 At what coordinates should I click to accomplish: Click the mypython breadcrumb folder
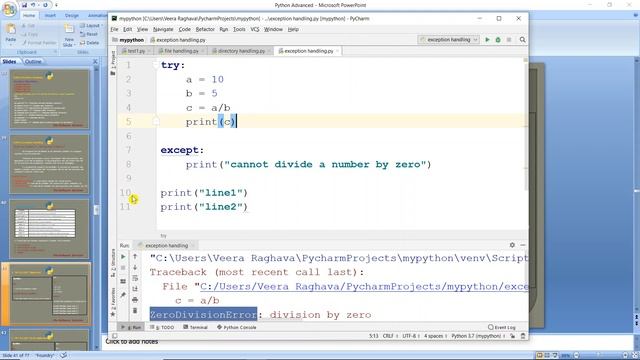pos(128,40)
